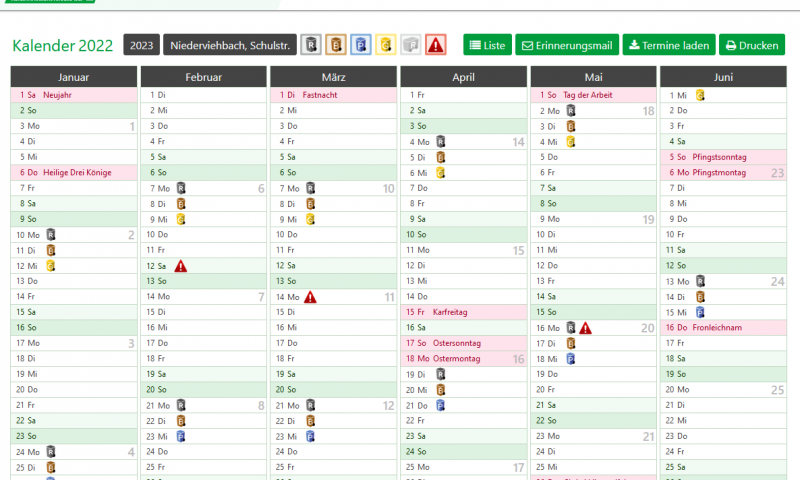This screenshot has width=800, height=480.
Task: Click the Januar month header
Action: (73, 77)
